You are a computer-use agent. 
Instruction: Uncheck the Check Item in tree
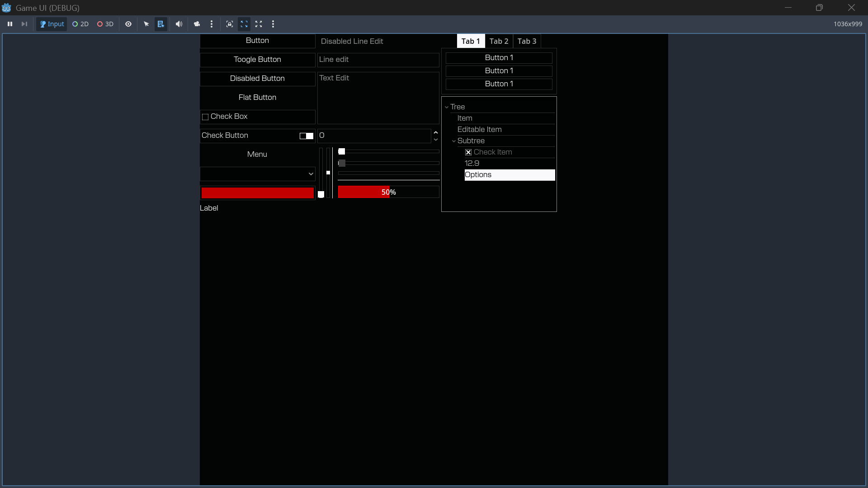(x=468, y=152)
